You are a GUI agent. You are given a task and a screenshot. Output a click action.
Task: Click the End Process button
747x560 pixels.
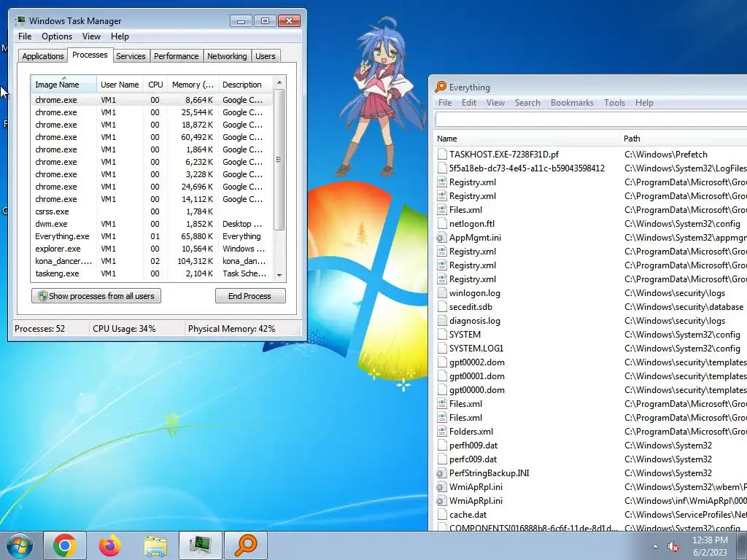pos(250,296)
